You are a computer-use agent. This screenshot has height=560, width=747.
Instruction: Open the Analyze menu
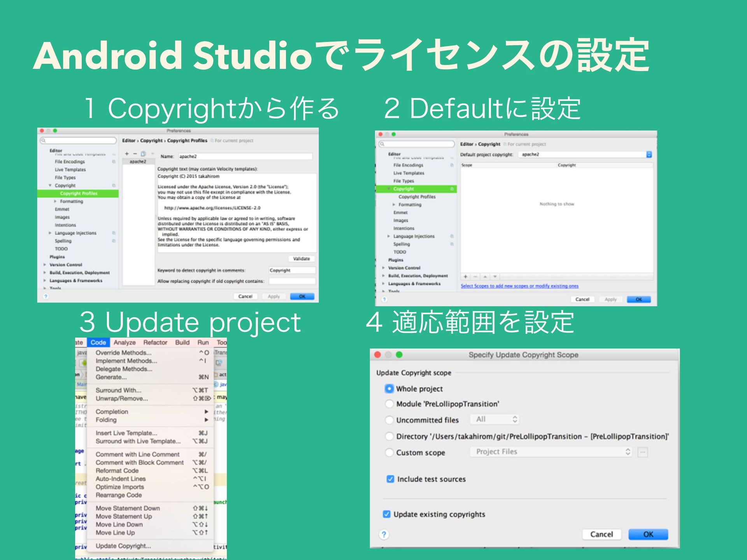click(124, 342)
